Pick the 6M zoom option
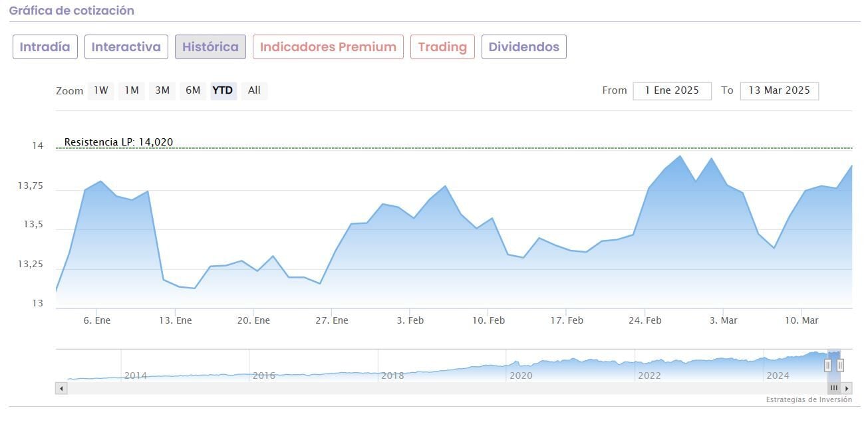This screenshot has height=434, width=868. click(x=193, y=90)
